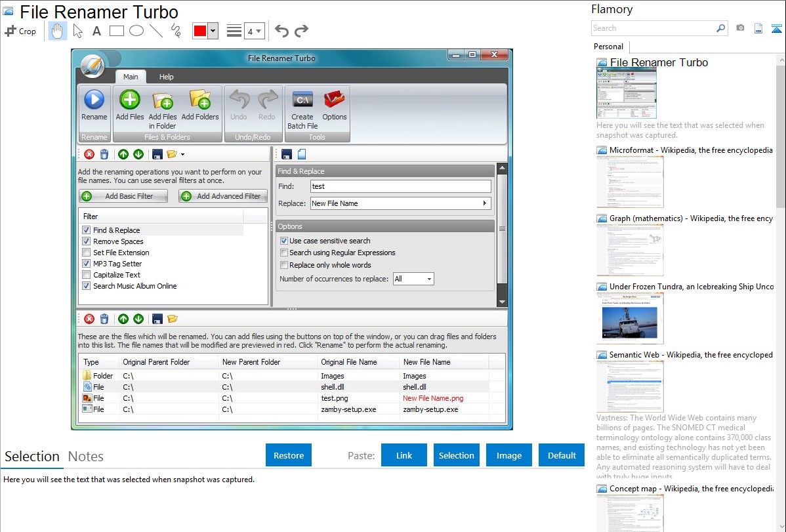
Task: Click the File Renamer application orb
Action: click(x=93, y=66)
